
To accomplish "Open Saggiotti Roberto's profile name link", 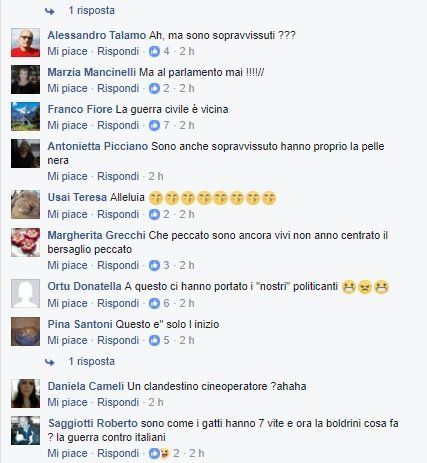I will coord(93,423).
